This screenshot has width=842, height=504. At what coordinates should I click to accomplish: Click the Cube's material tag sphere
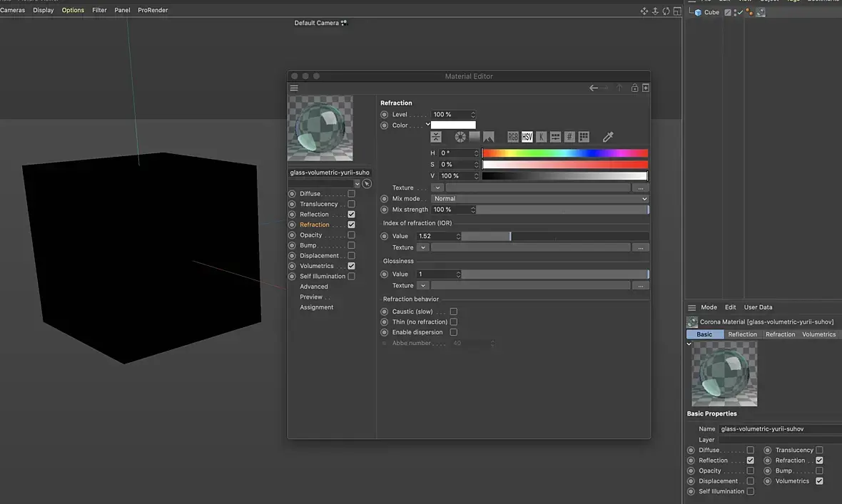(761, 12)
